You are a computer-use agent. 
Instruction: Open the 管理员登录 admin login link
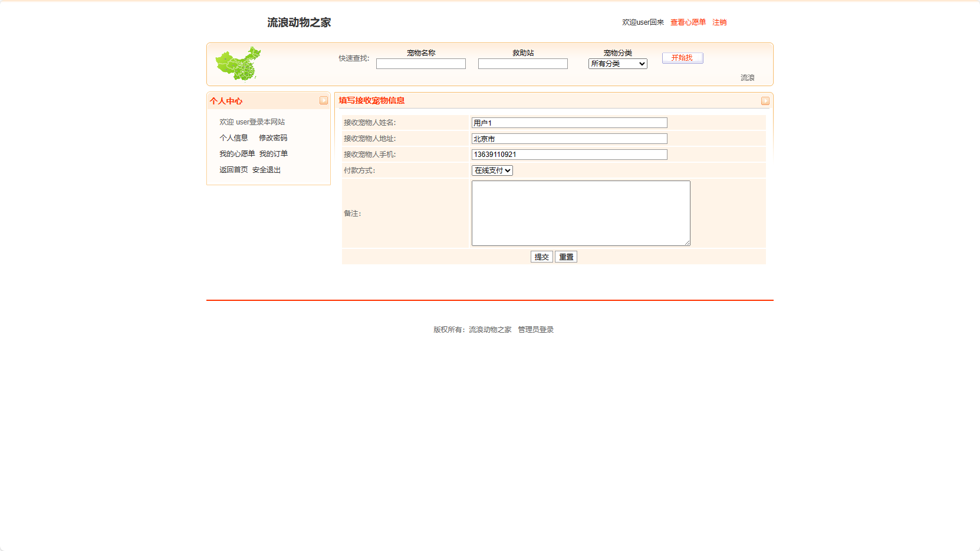[x=535, y=329]
